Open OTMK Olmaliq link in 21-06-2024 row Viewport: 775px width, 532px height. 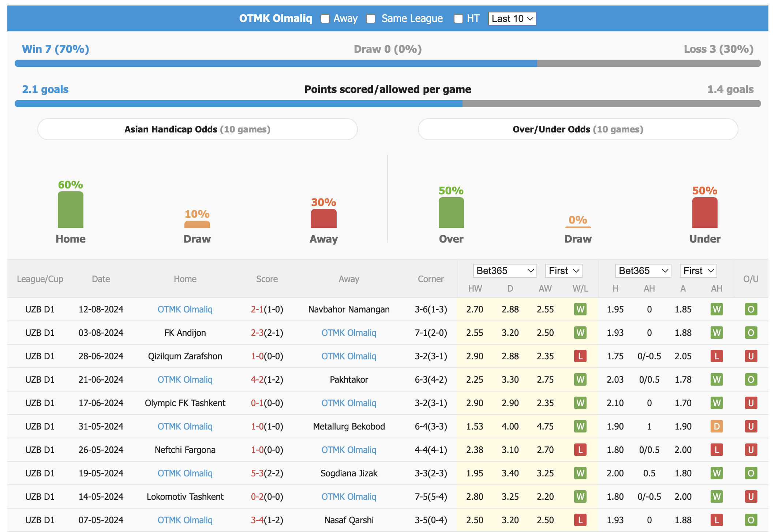click(185, 379)
